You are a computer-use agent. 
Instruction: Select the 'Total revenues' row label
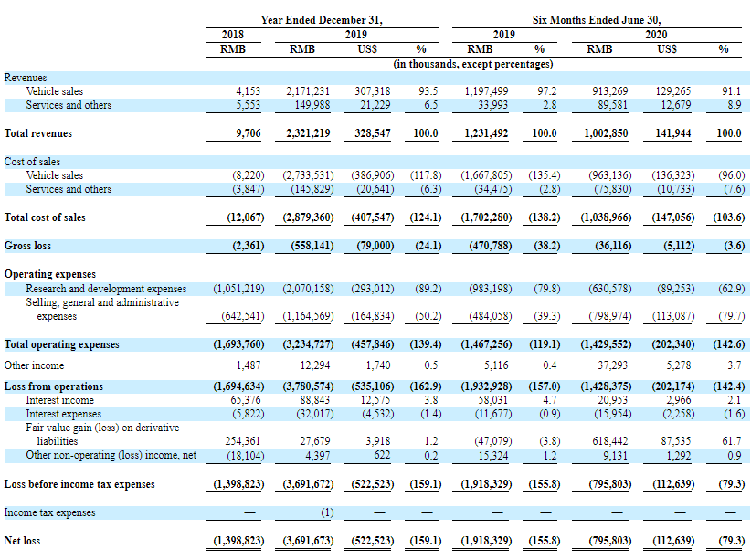tap(40, 133)
